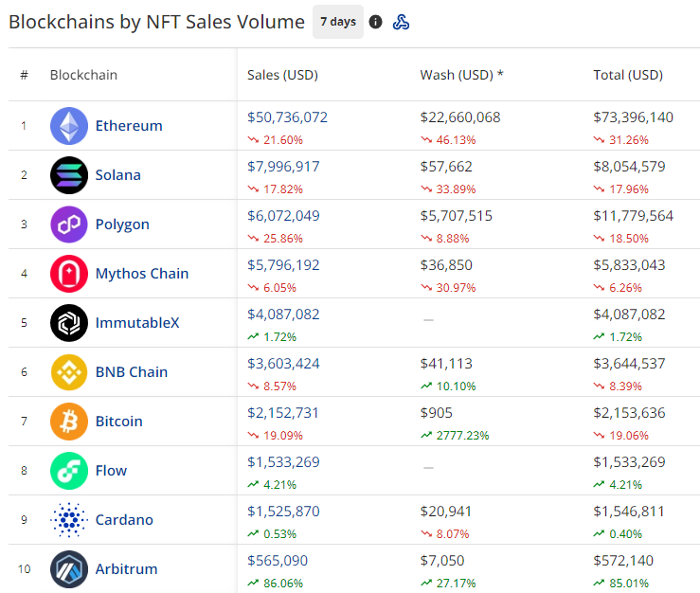Sort by the Wash (USD) column header
This screenshot has height=593, width=700.
coord(461,75)
